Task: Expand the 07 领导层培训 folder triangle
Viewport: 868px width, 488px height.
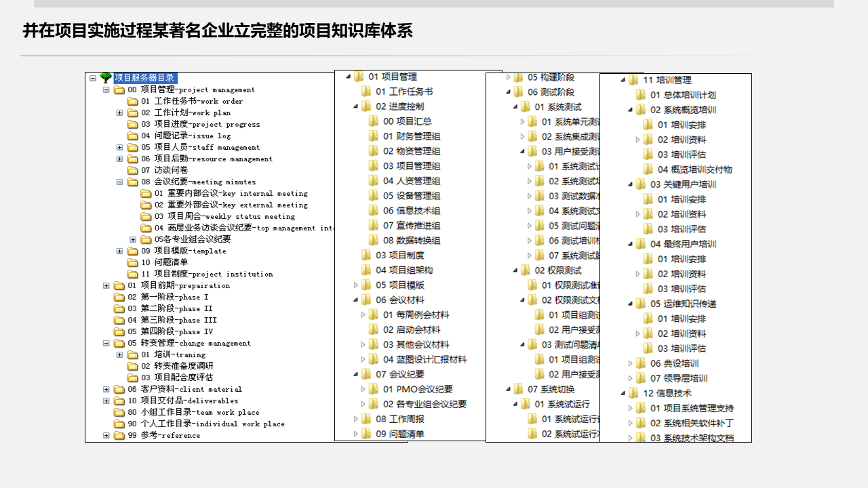Action: coord(631,378)
